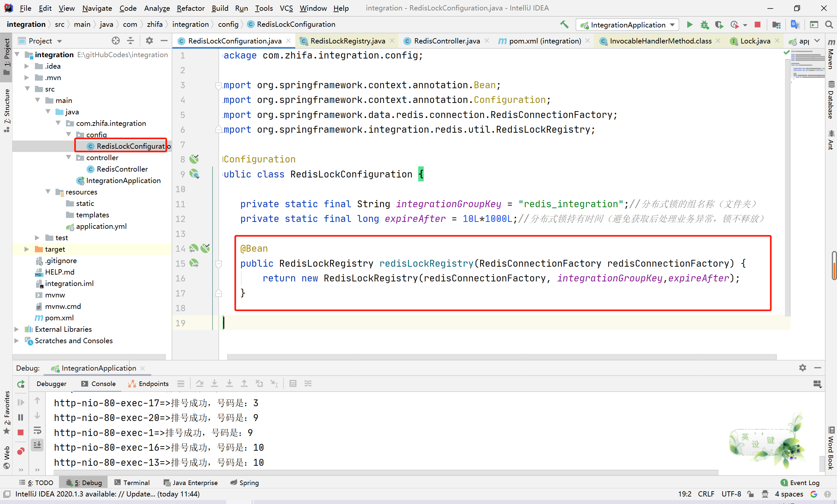
Task: Pause program in Debug panel
Action: point(21,417)
